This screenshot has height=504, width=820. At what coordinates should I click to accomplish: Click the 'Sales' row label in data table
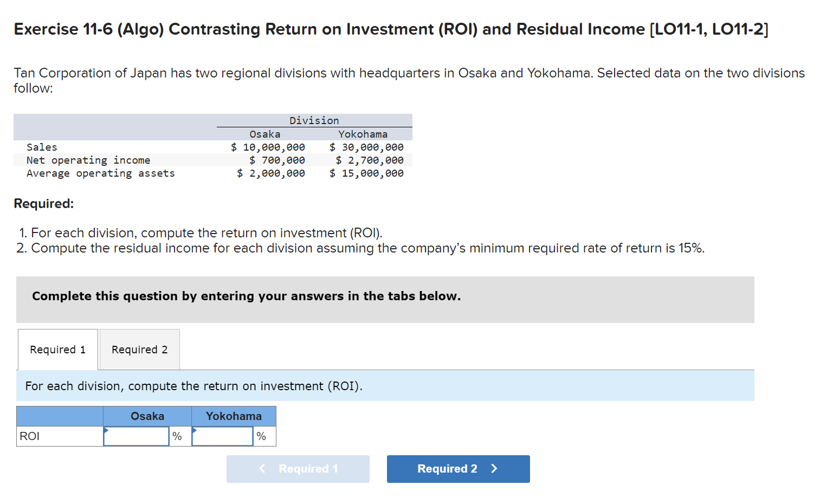42,147
